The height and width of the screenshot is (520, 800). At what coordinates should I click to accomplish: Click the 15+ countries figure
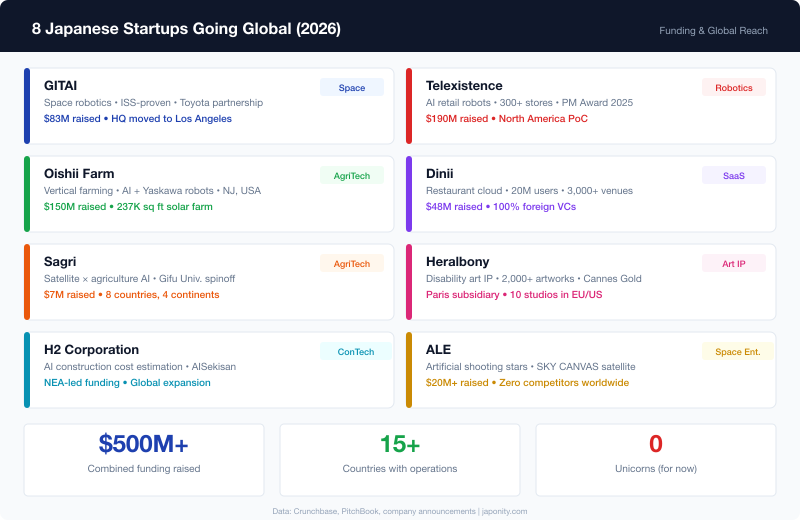point(400,444)
